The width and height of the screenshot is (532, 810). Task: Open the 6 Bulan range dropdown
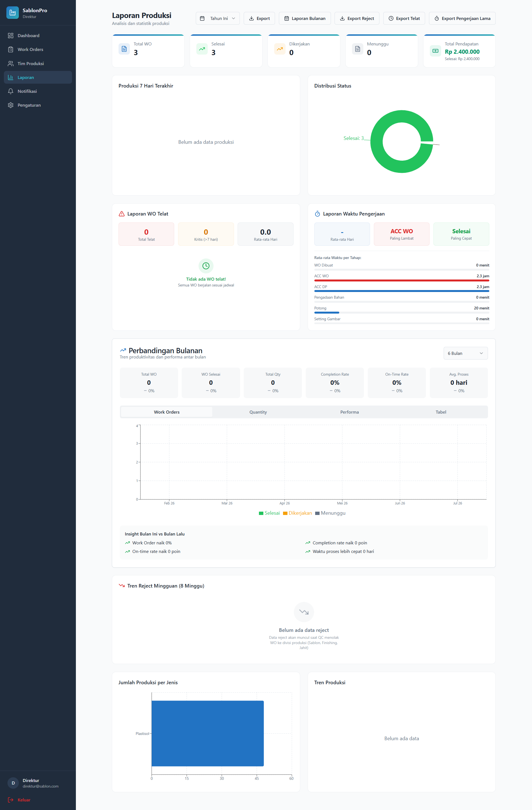click(465, 353)
